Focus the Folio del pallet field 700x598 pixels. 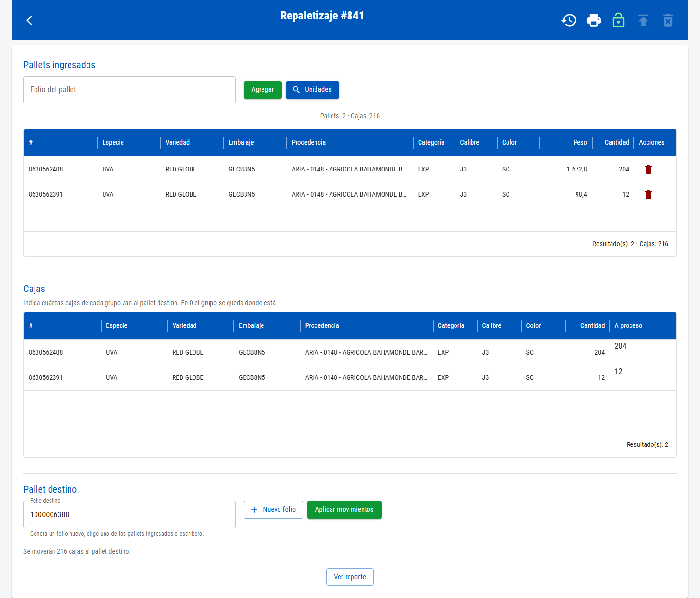(129, 90)
